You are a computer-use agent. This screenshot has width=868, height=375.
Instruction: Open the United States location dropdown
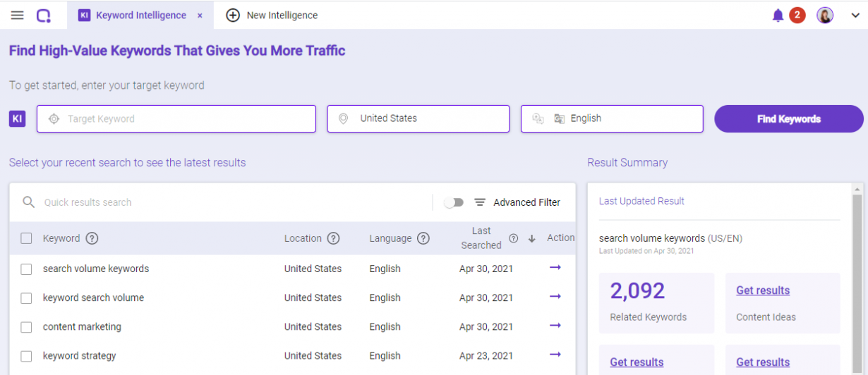418,118
